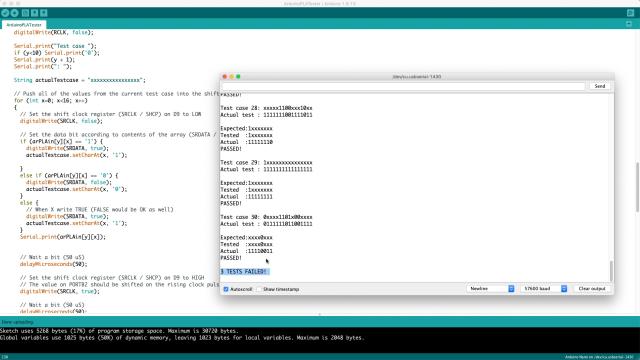
Task: Click the Save sketch toolbar icon
Action: tap(44, 13)
